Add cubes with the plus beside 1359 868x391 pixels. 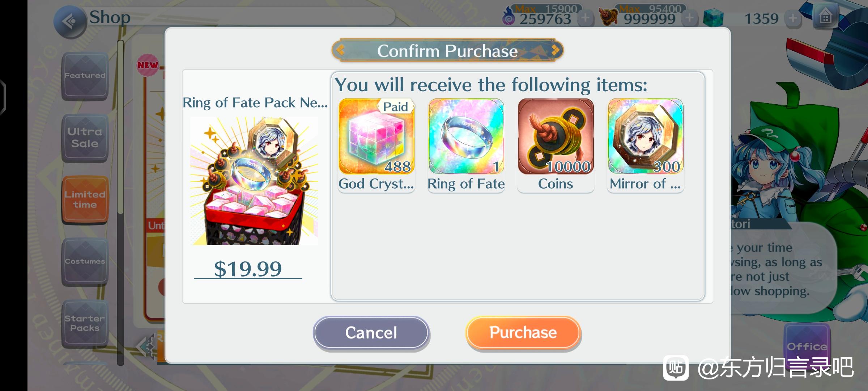[793, 18]
